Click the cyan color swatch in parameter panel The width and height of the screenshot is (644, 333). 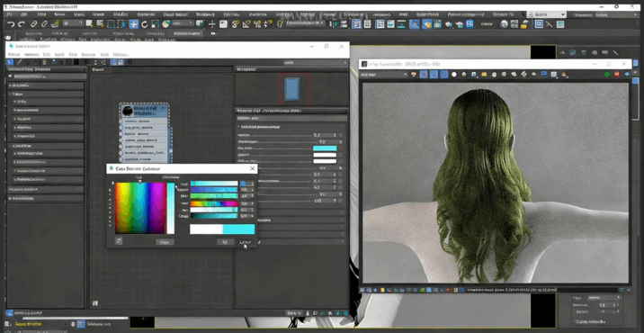pos(325,148)
